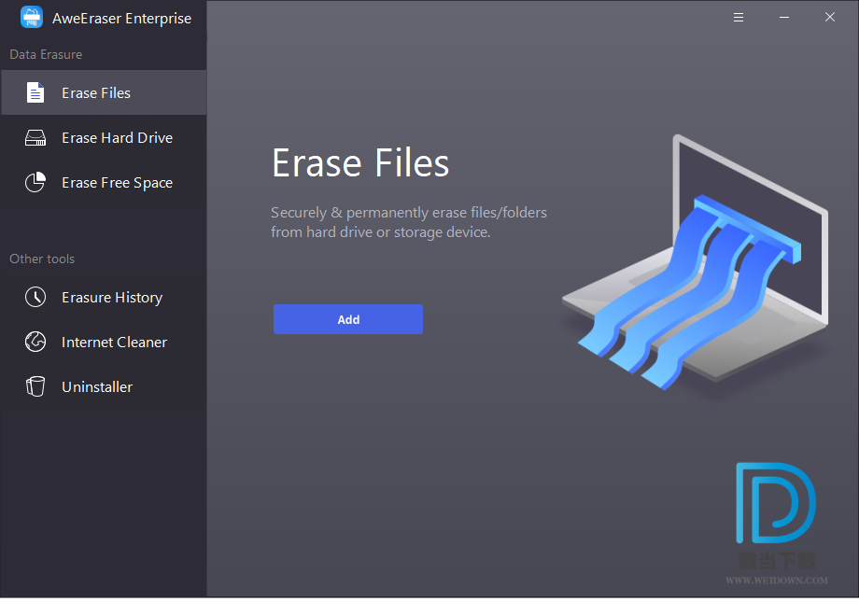Click the Other tools section header
This screenshot has width=859, height=616.
point(42,259)
